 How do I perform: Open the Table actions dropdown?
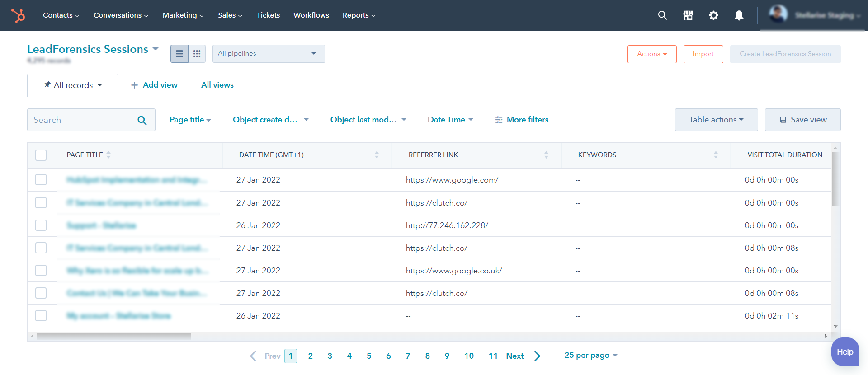(x=716, y=120)
